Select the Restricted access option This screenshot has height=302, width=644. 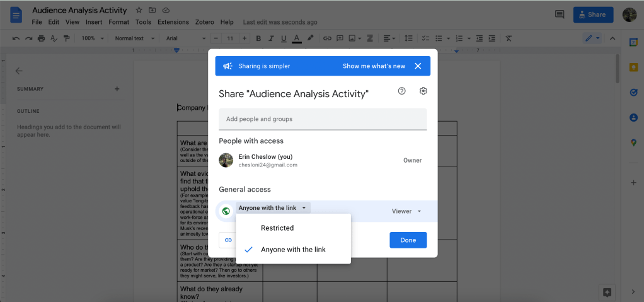pyautogui.click(x=277, y=228)
